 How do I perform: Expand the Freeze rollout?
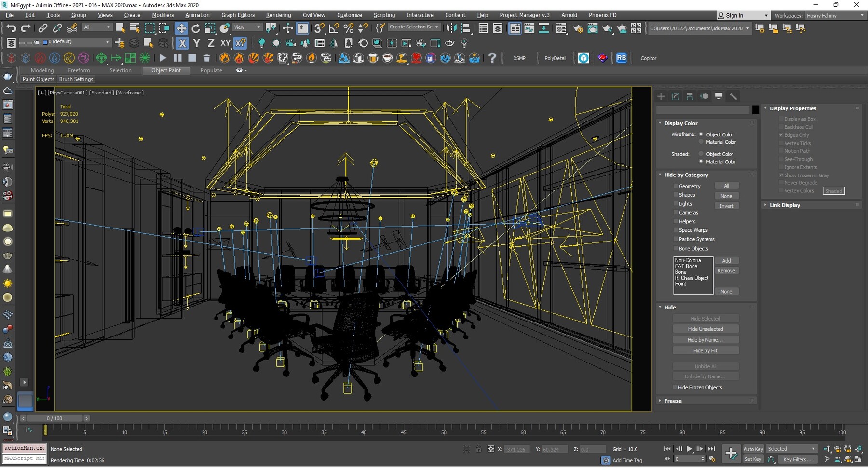(x=673, y=401)
